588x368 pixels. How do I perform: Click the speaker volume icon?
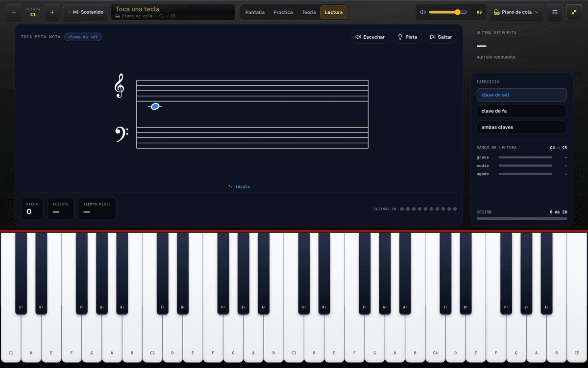tap(423, 12)
